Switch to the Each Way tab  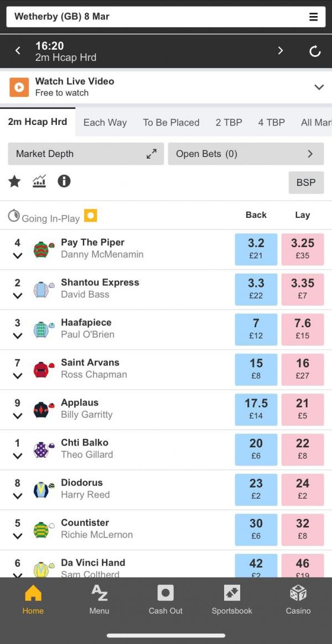tap(105, 122)
